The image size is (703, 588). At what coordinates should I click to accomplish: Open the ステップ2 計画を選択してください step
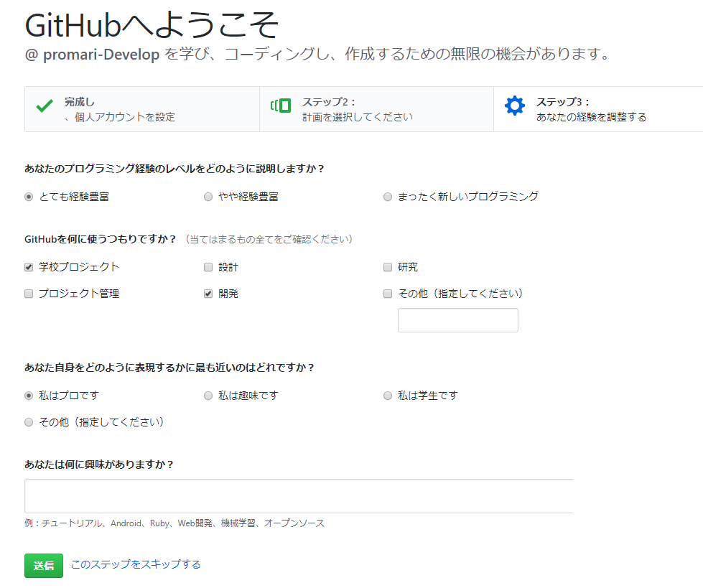(x=376, y=109)
